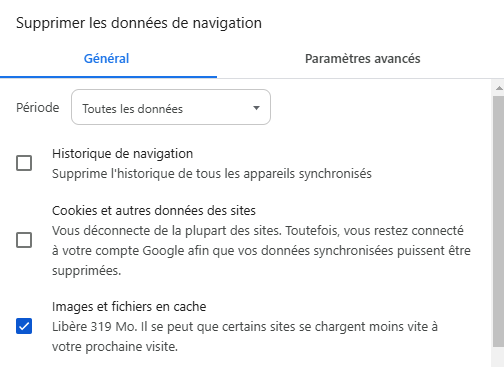504x367 pixels.
Task: Click the Période label
Action: coord(38,108)
